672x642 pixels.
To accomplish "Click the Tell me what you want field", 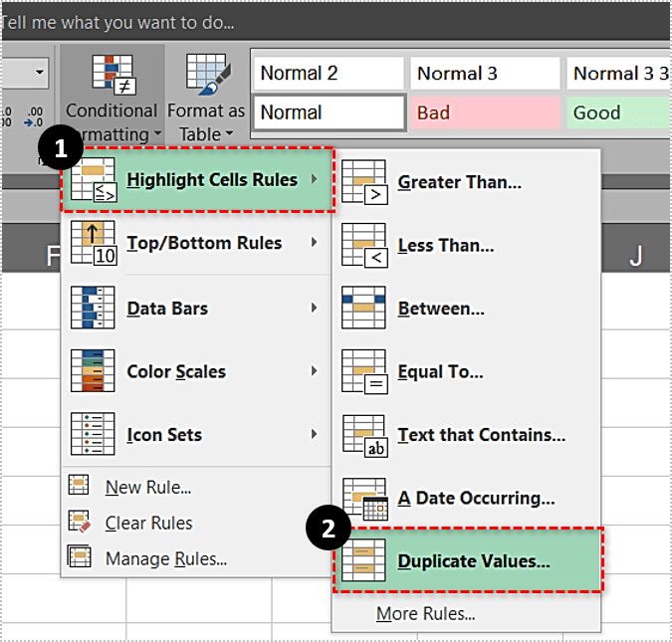I will pos(119,21).
